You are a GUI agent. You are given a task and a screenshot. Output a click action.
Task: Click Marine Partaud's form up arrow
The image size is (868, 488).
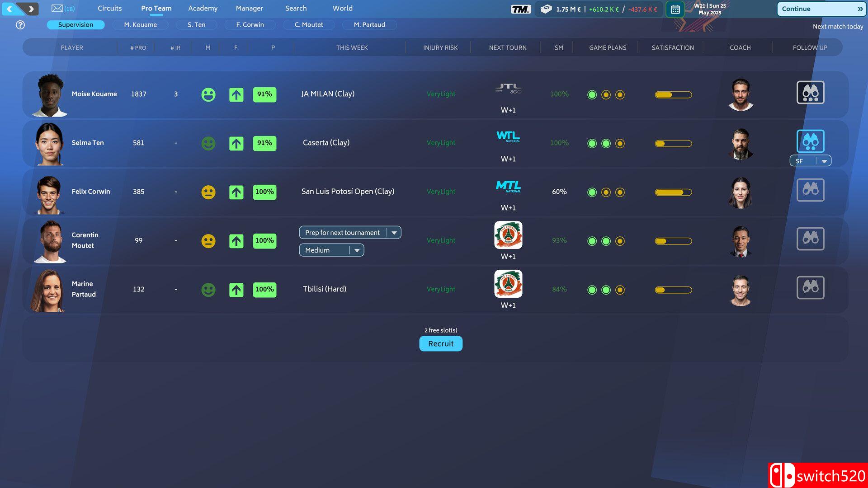pyautogui.click(x=236, y=290)
